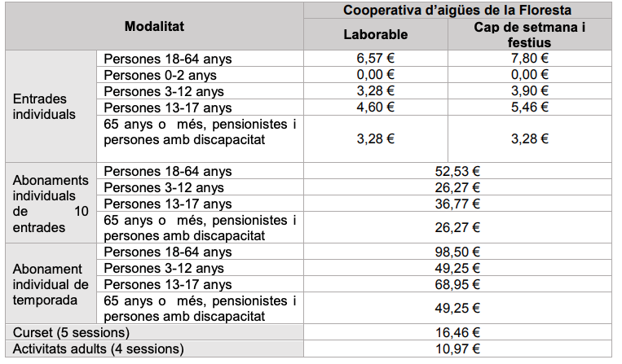Select the Abonament individual de temporada label

[51, 284]
